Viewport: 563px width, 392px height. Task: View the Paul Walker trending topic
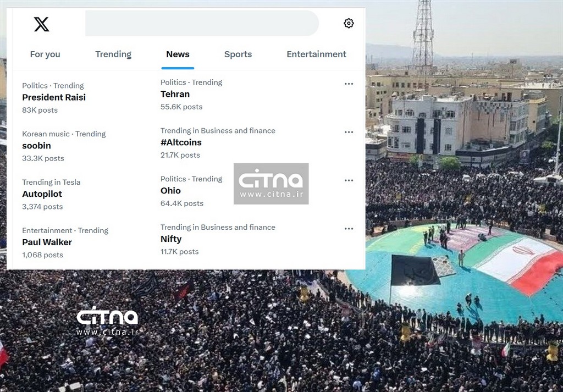pos(47,242)
